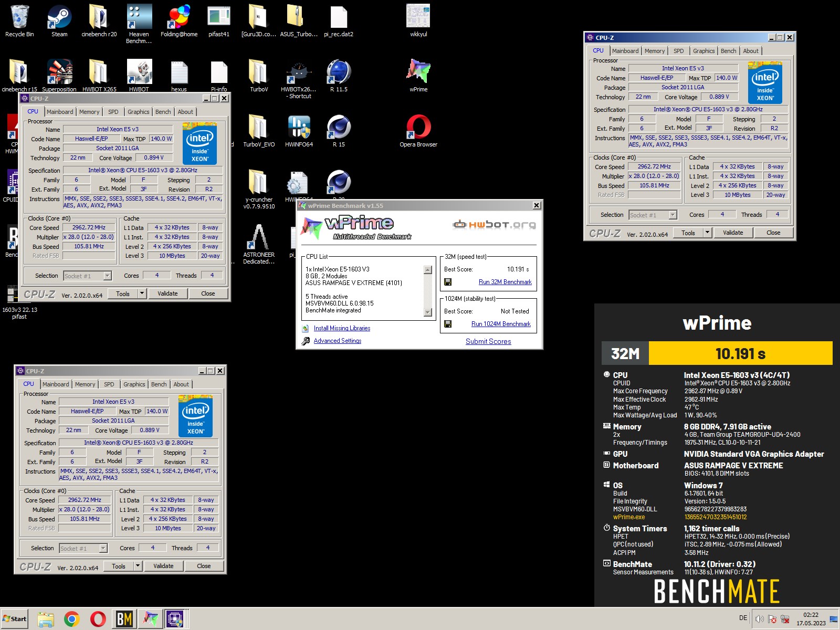Click Close button in top-right CPU-Z
The image size is (840, 630).
[x=773, y=233]
